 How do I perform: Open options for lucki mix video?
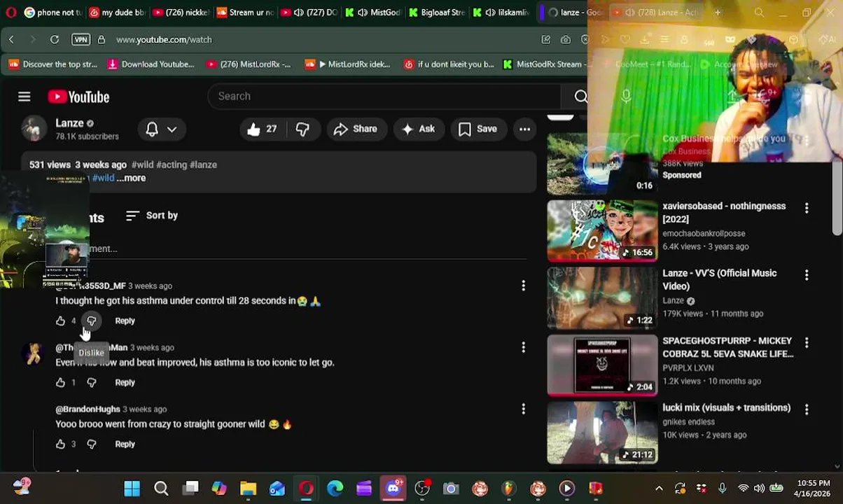807,409
